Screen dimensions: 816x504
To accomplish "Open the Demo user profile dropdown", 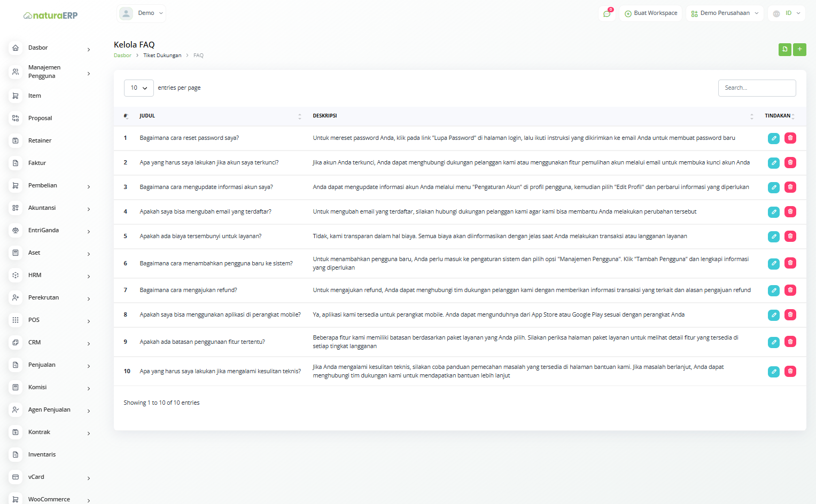I will [x=142, y=13].
